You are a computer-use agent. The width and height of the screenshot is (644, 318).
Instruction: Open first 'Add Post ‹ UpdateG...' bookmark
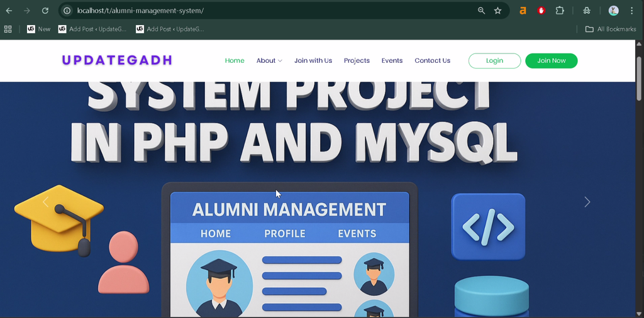[x=92, y=29]
